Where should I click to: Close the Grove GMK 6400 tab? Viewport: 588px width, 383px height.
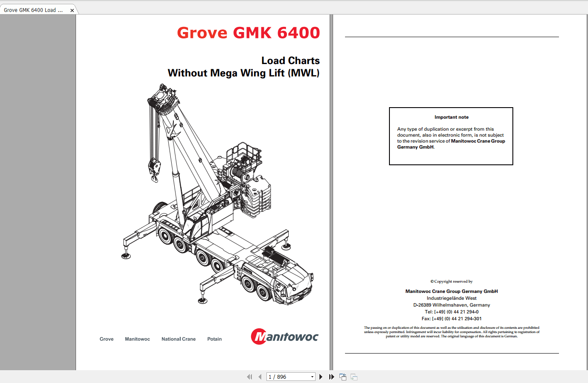pos(72,9)
